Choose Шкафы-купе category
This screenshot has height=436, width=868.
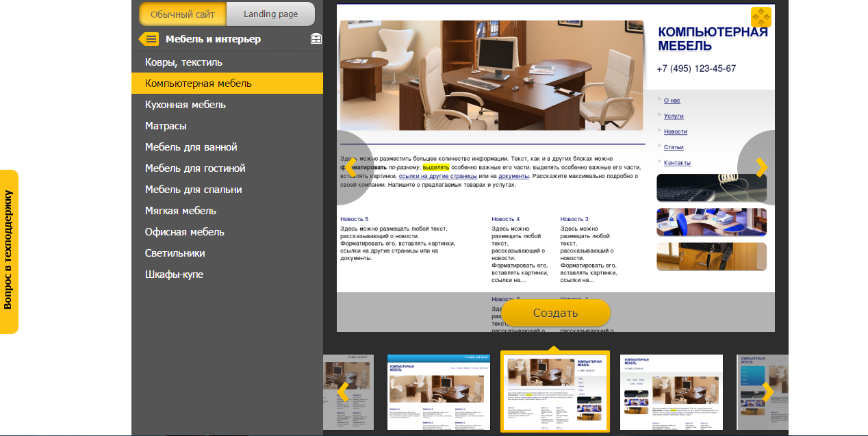pyautogui.click(x=227, y=274)
